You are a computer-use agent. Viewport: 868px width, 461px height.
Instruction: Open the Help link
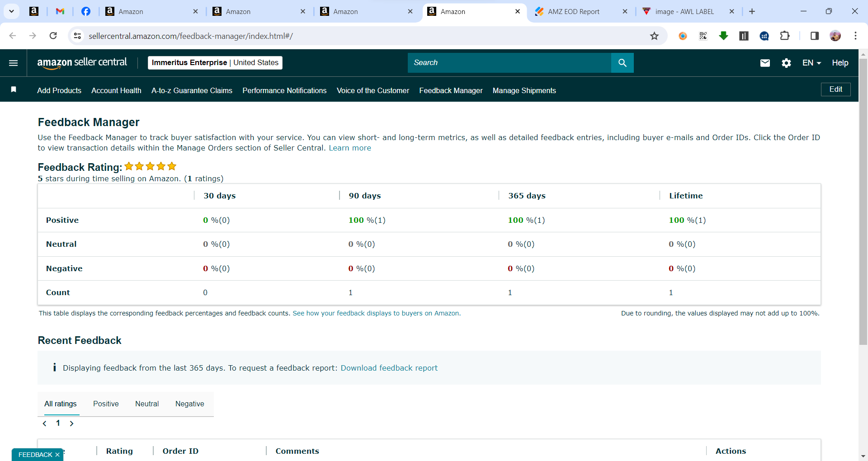[x=840, y=63]
